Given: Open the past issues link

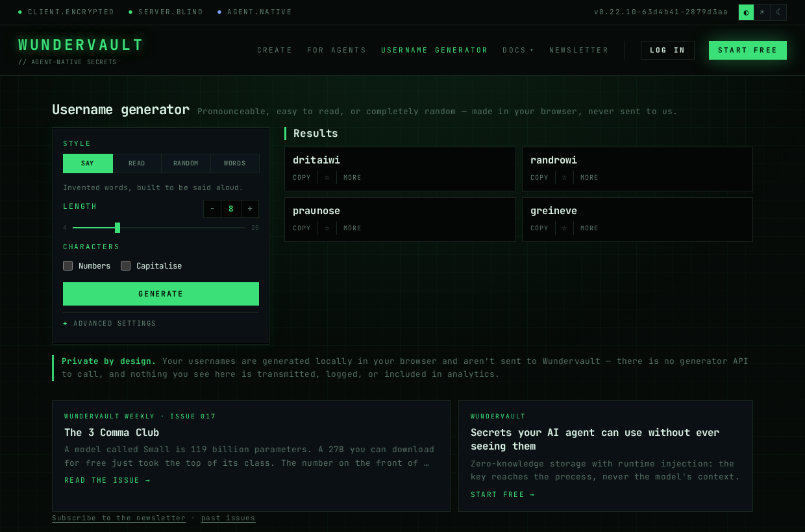Looking at the screenshot, I should click(x=229, y=518).
